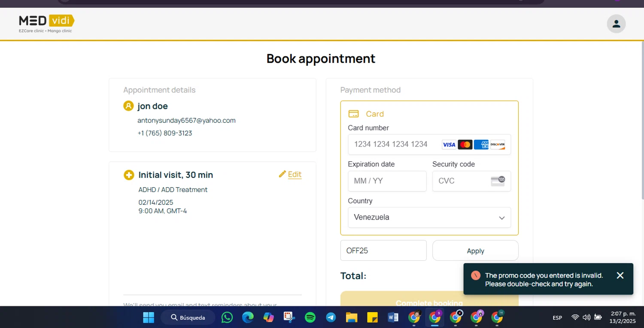Image resolution: width=644 pixels, height=328 pixels.
Task: Open Telegram from the taskbar
Action: tap(331, 317)
